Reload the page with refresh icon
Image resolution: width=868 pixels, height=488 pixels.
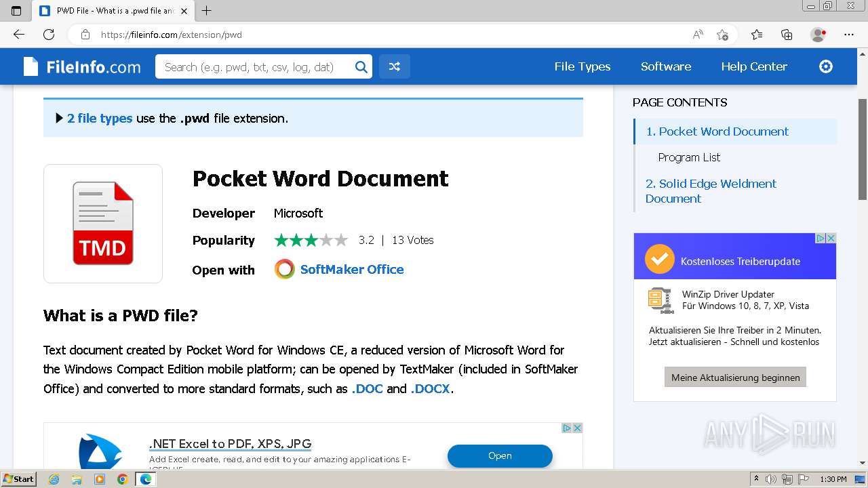(49, 35)
